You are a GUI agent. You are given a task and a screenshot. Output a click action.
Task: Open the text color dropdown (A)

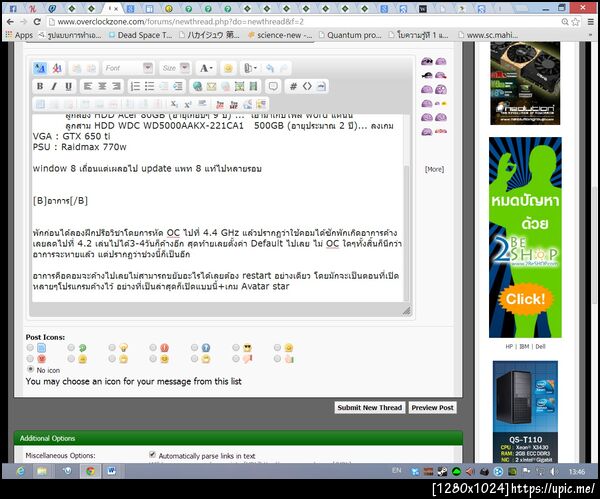pos(206,68)
